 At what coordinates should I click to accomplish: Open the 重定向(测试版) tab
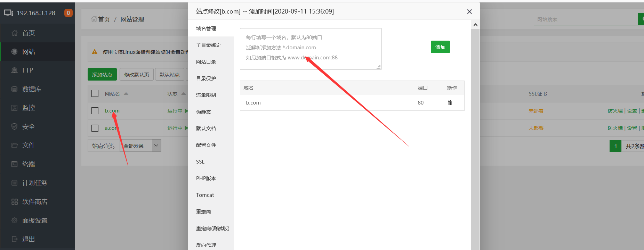click(211, 228)
